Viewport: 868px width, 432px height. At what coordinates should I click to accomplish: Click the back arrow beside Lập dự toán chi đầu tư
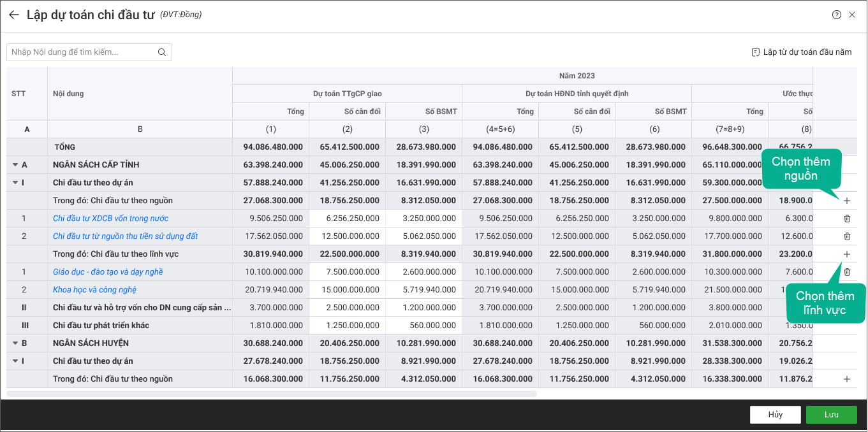coord(14,15)
